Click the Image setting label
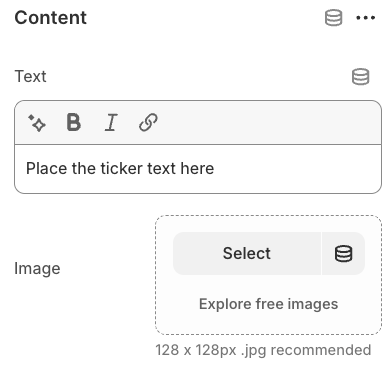This screenshot has height=376, width=390. click(x=37, y=269)
